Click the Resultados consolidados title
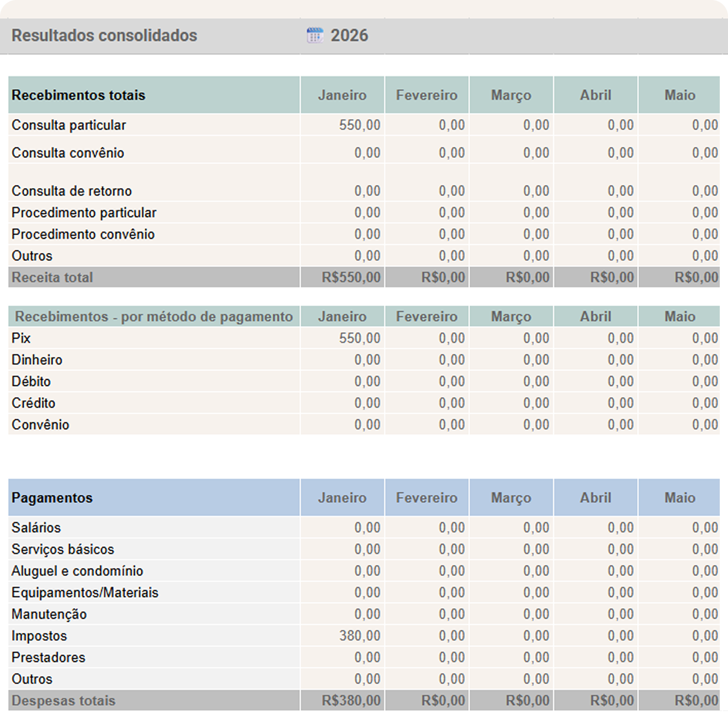The image size is (728, 728). tap(105, 36)
